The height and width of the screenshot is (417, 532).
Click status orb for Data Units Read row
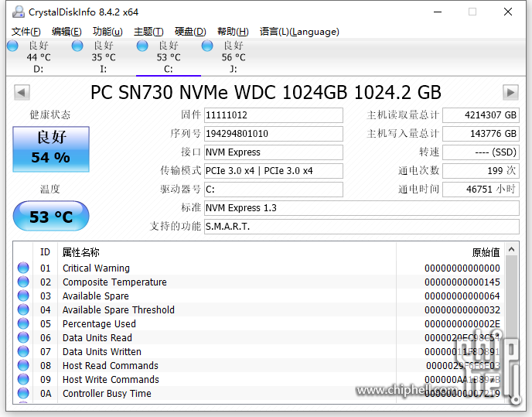pos(23,337)
